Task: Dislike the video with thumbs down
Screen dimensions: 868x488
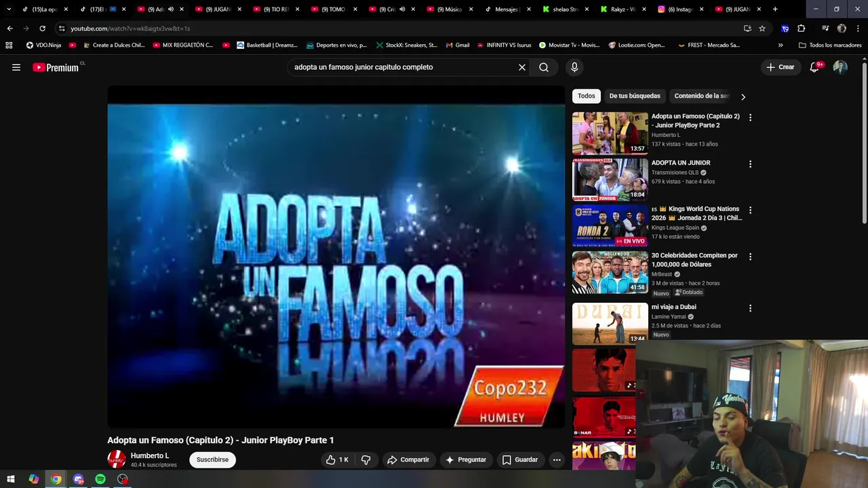Action: 366,460
